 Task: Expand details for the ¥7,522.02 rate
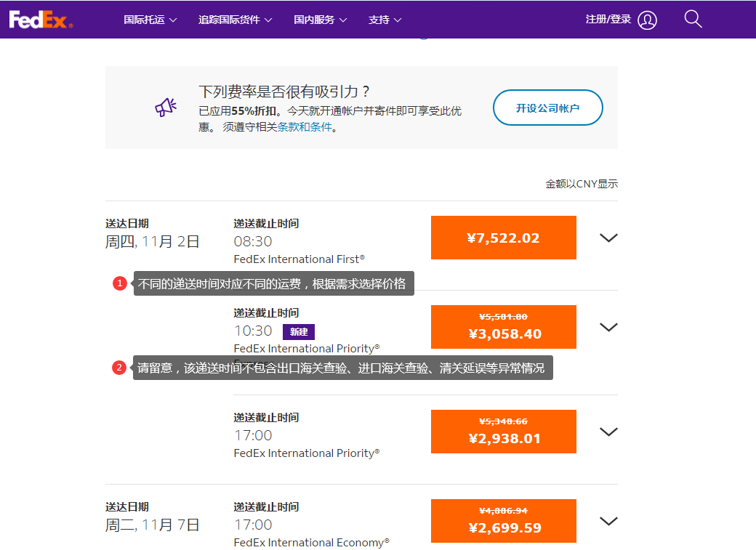pyautogui.click(x=608, y=238)
